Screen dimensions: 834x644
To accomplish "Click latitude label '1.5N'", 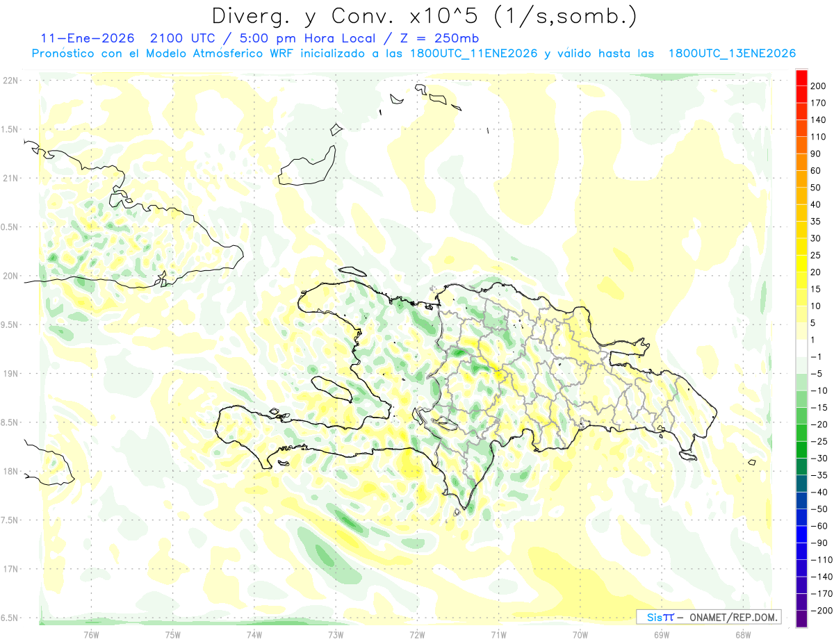I will (10, 129).
